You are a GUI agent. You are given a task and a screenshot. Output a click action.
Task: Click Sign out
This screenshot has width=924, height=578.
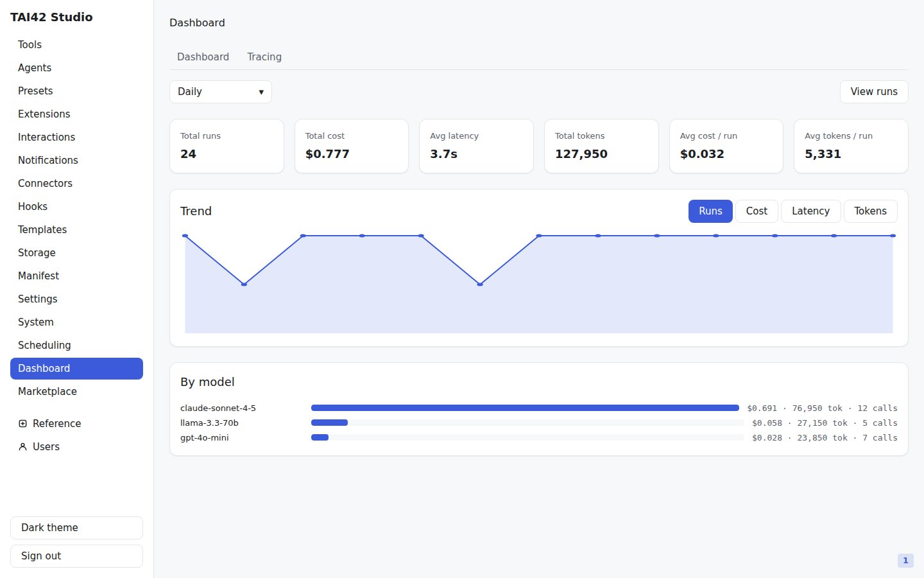tap(76, 556)
